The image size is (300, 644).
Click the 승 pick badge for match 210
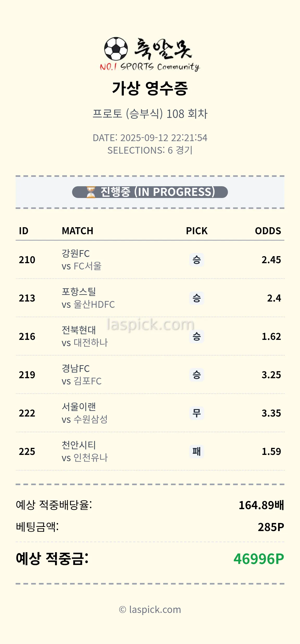tap(196, 260)
